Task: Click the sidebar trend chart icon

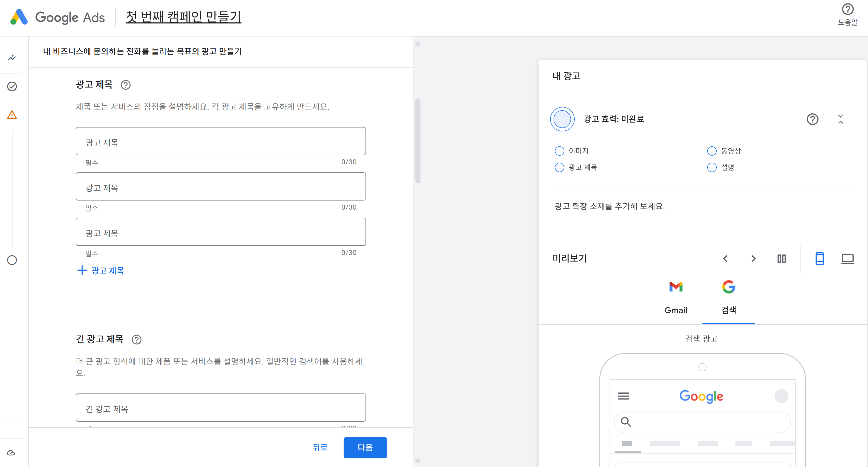Action: pos(12,57)
